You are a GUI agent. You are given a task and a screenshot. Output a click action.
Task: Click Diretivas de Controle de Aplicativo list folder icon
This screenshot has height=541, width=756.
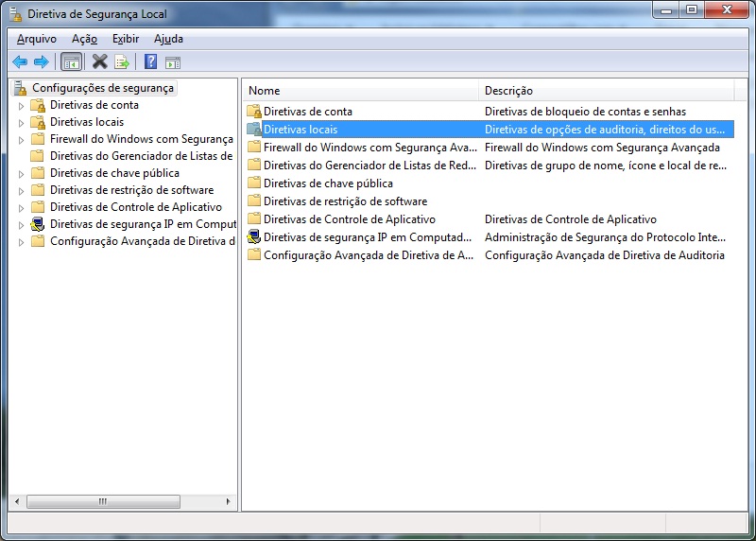pos(254,218)
